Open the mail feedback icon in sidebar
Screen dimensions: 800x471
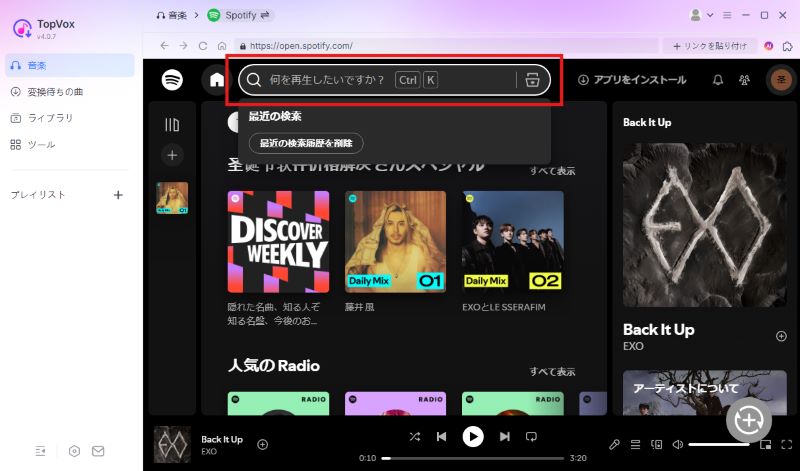pos(98,451)
